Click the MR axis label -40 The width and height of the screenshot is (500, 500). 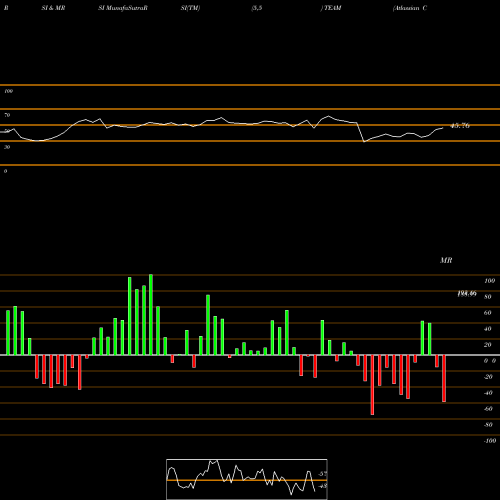pos(488,393)
